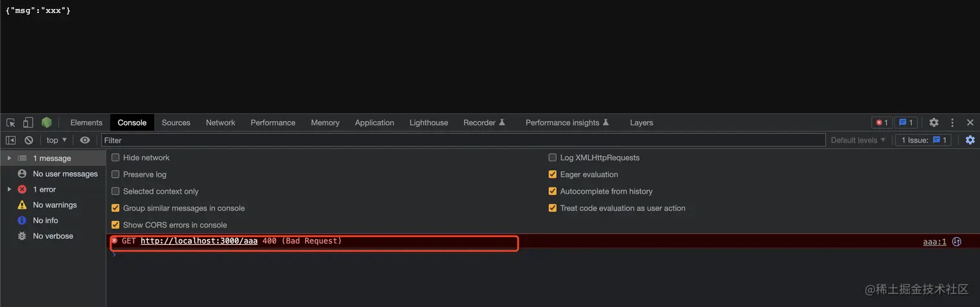
Task: Click the verbose bug icon in sidebar
Action: 22,236
